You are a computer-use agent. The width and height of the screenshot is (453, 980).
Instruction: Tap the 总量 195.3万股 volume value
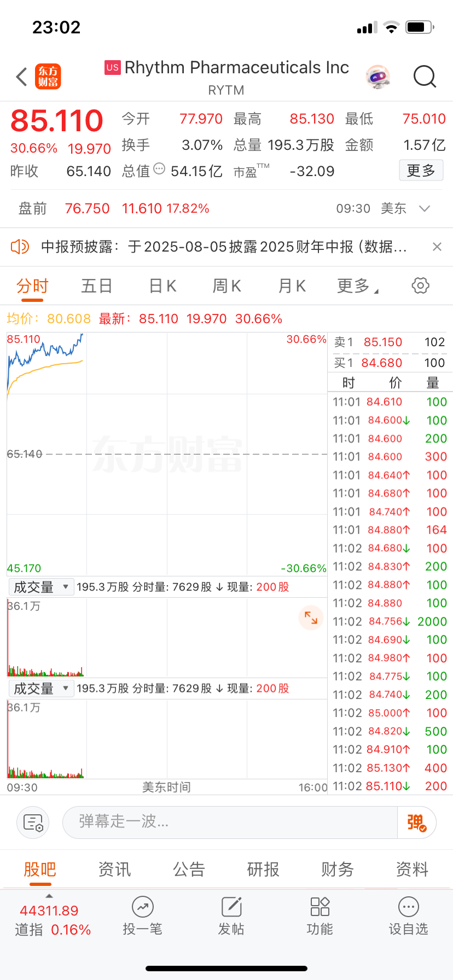click(x=301, y=145)
